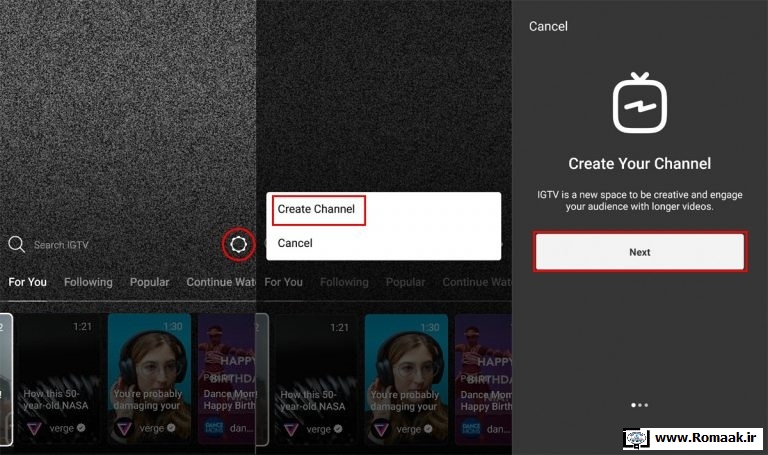Tap verge avatar under headphones video, middle screen
Viewport: 768px width, 455px height.
click(x=381, y=430)
